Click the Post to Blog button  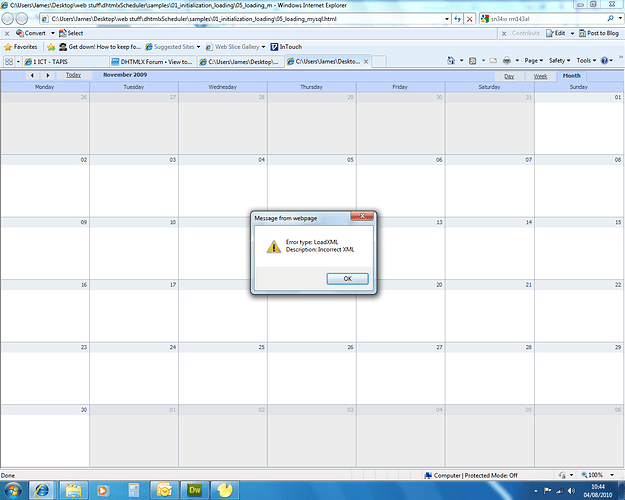[x=598, y=33]
